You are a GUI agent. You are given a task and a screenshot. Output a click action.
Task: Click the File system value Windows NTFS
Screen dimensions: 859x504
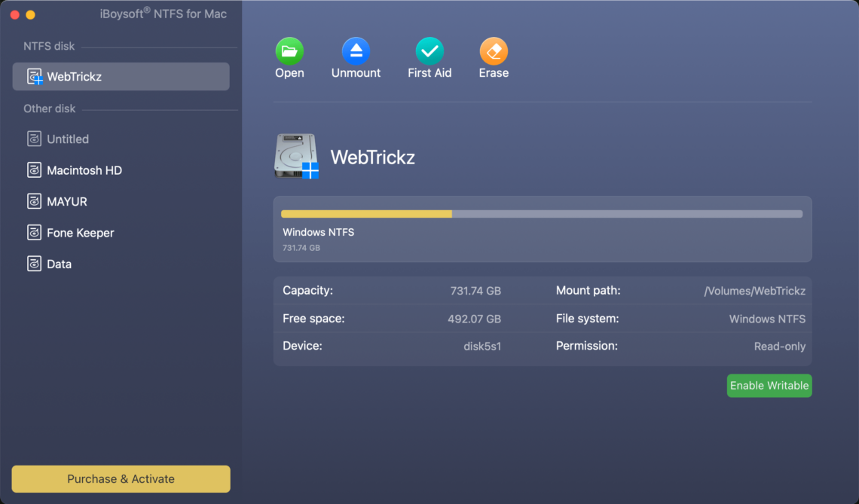pos(767,319)
